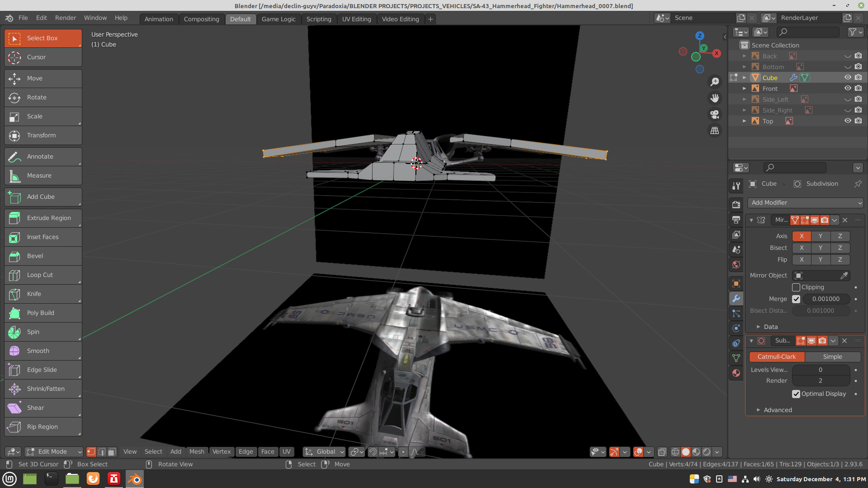This screenshot has height=488, width=868.
Task: Select the Simple subdivision type
Action: pyautogui.click(x=832, y=357)
